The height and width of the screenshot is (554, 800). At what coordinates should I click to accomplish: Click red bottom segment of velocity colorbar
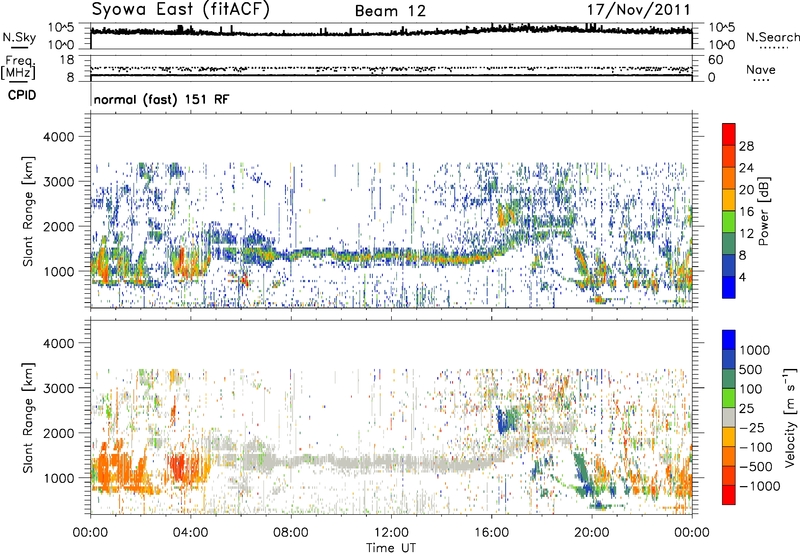729,495
